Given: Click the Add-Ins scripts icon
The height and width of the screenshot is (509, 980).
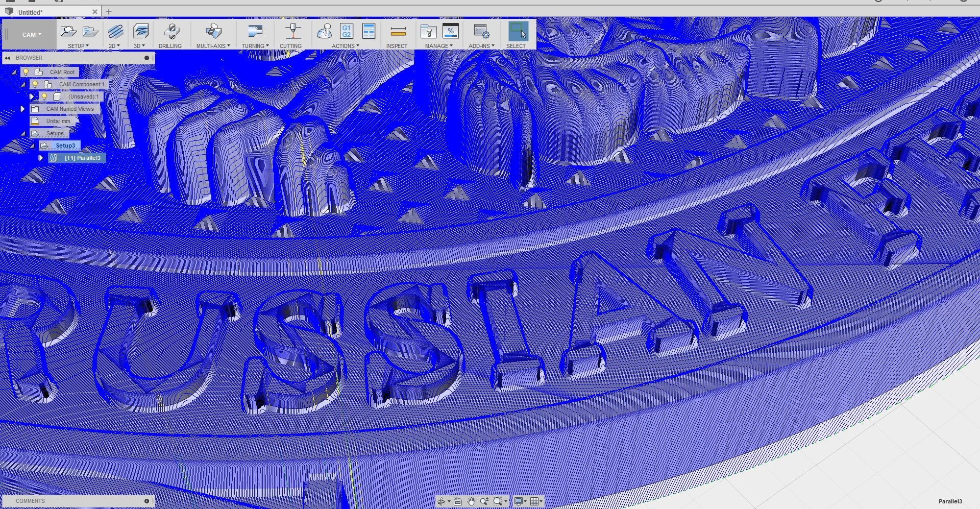Looking at the screenshot, I should coord(481,32).
